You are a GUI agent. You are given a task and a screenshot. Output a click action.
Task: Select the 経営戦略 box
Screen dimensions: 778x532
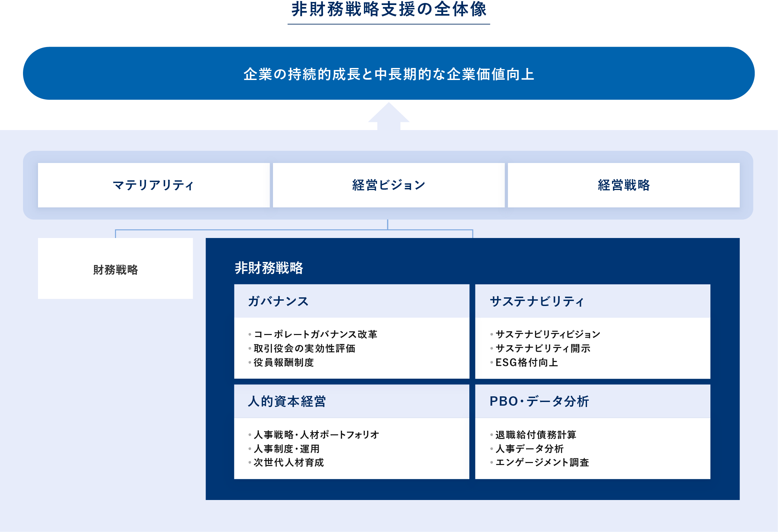623,185
